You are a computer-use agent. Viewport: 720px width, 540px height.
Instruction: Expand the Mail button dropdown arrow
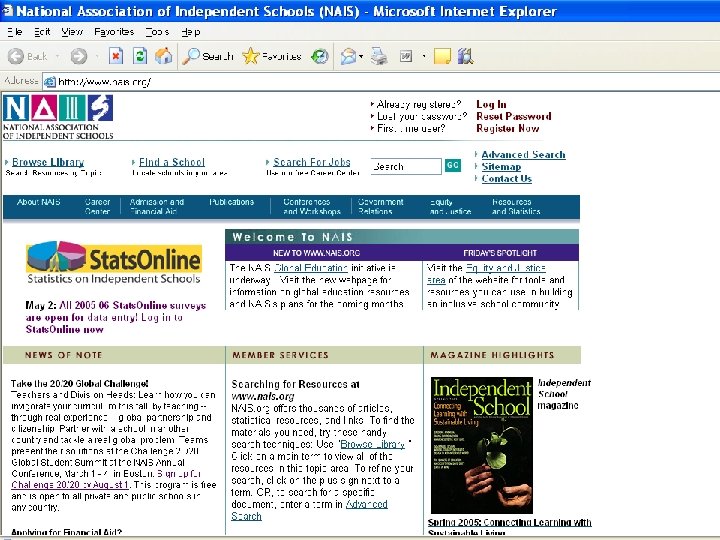pyautogui.click(x=361, y=56)
